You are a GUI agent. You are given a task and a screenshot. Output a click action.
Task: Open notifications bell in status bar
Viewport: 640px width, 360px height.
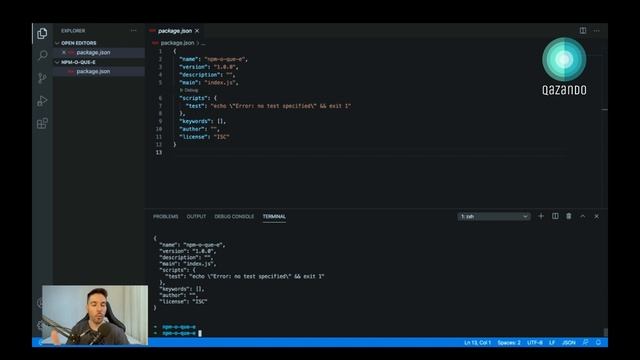coord(598,343)
